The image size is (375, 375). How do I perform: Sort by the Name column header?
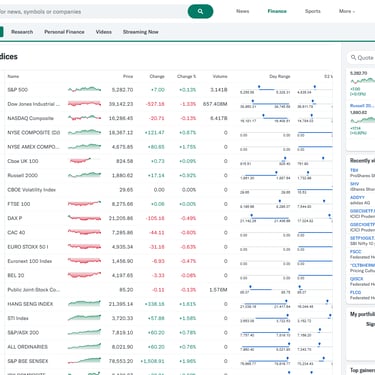point(13,76)
